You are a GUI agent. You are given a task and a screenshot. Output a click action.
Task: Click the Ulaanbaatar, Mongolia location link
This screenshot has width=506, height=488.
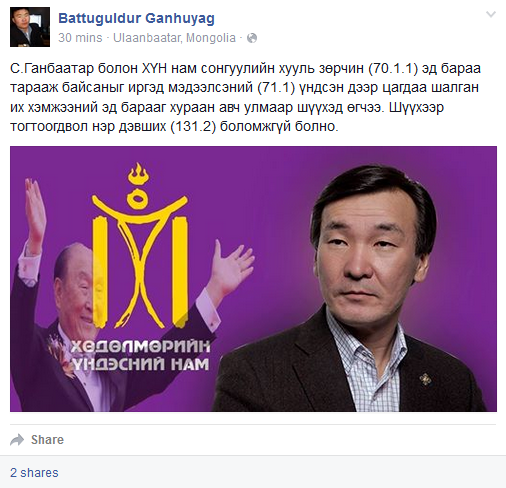174,38
